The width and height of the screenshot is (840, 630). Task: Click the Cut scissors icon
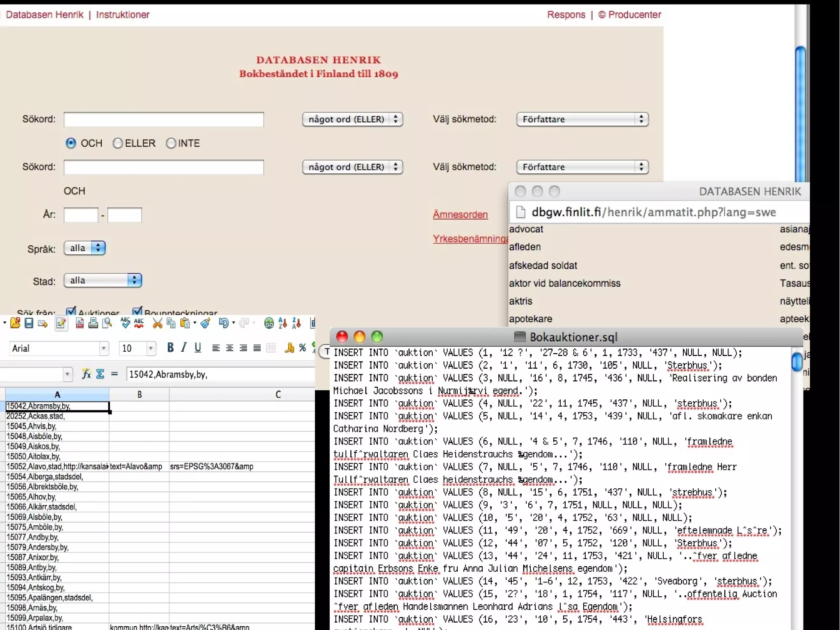157,323
